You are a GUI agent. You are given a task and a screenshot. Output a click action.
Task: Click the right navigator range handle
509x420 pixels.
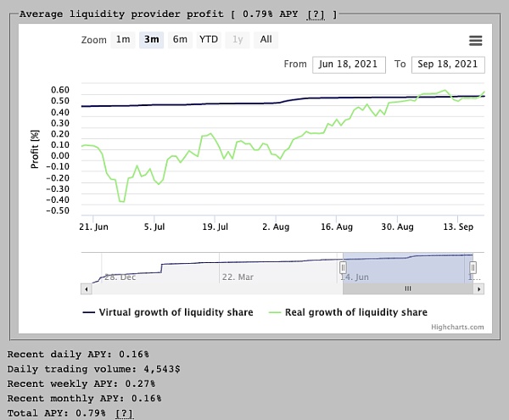[x=473, y=267]
